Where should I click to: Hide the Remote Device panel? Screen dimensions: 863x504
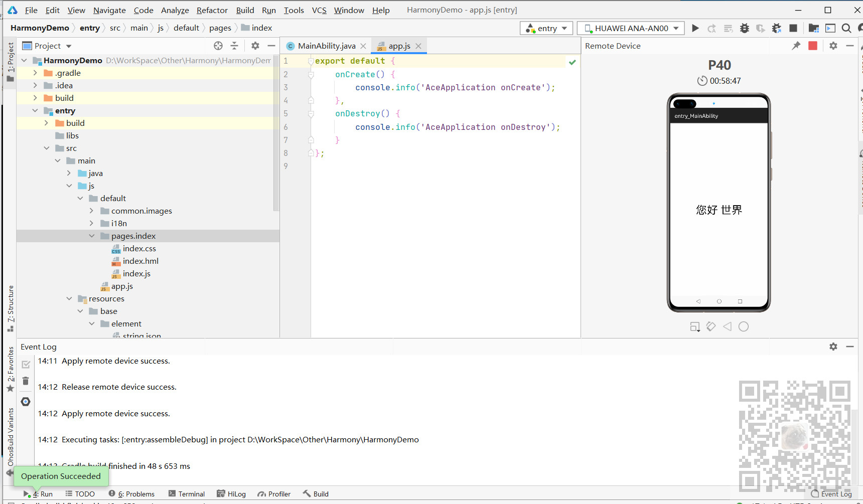(x=850, y=46)
